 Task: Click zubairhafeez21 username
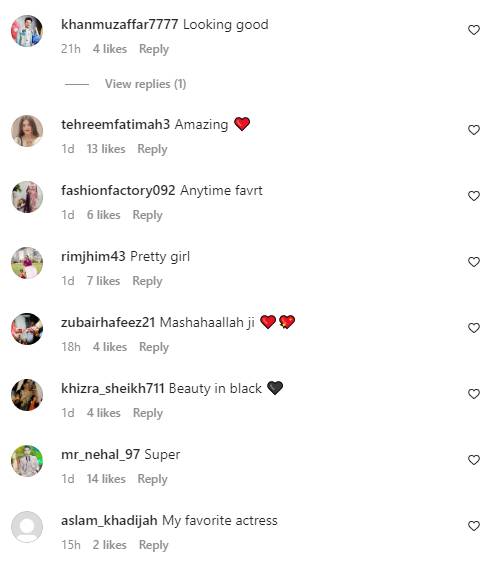(108, 322)
